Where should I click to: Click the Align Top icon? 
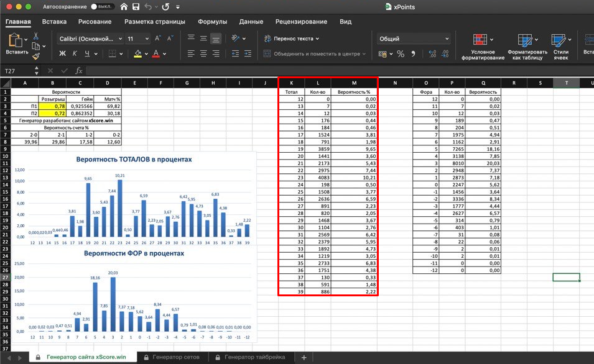(x=191, y=39)
